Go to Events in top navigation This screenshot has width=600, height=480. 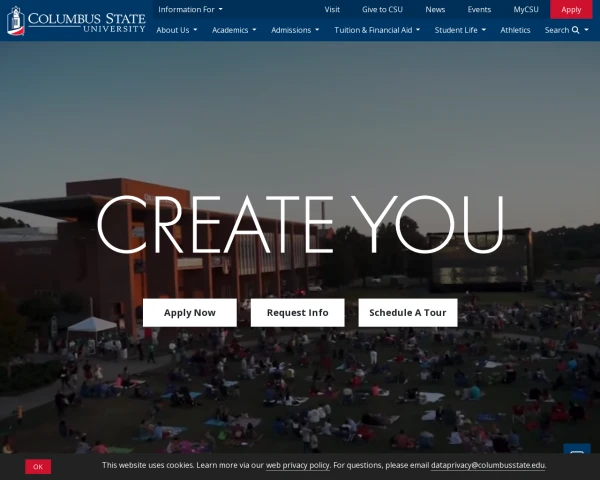(x=479, y=10)
